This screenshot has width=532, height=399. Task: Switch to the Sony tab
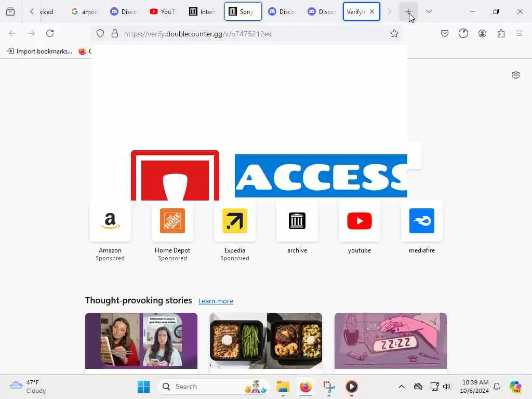point(243,11)
